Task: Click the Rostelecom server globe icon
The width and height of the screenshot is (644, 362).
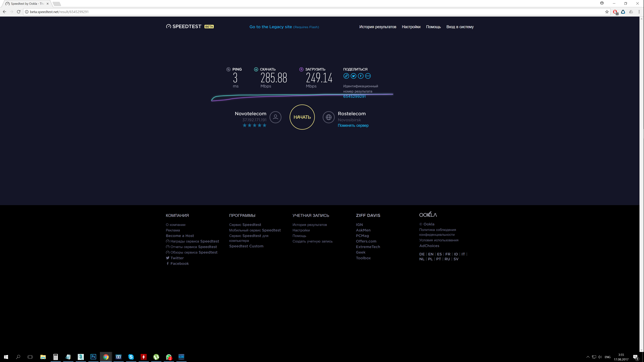Action: (x=329, y=117)
